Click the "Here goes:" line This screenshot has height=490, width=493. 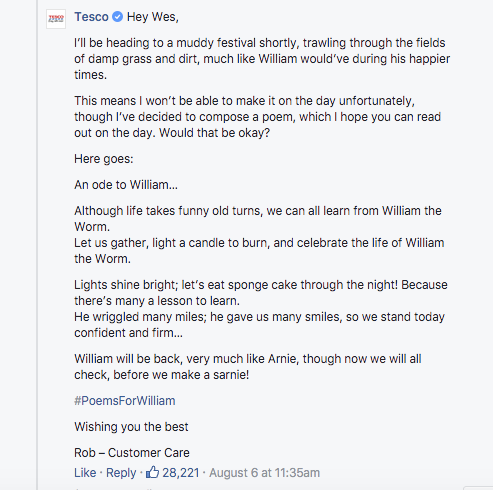click(104, 159)
